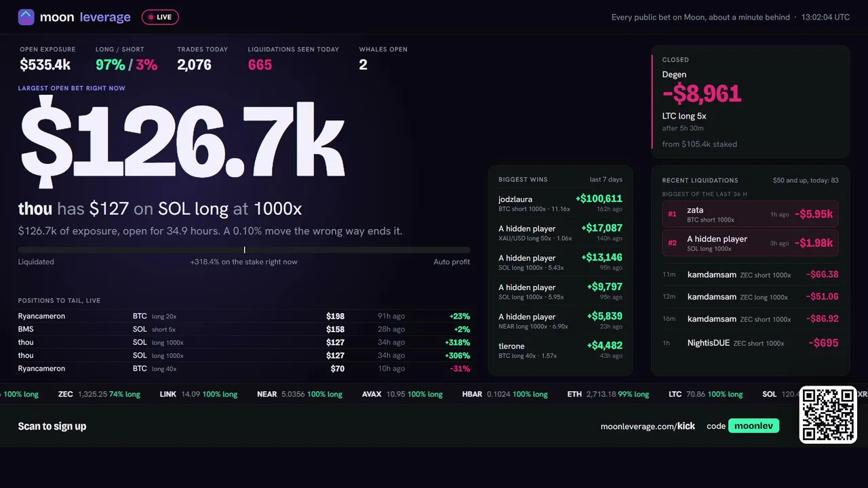Click the AVAX 10.95 ticker entry
The width and height of the screenshot is (868, 488).
(x=402, y=394)
